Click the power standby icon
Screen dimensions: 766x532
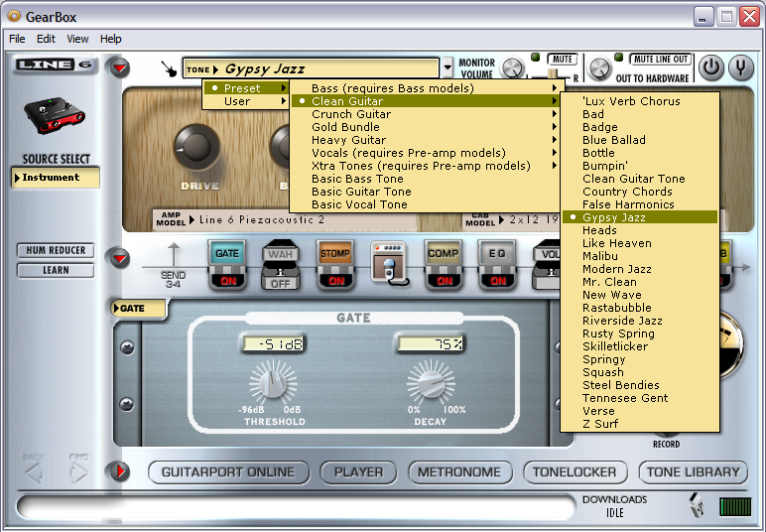(x=710, y=67)
